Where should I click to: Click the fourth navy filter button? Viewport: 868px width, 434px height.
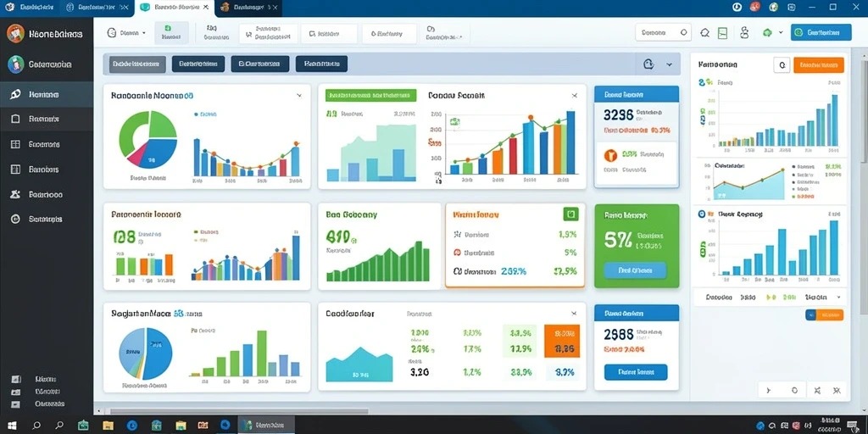[x=321, y=64]
